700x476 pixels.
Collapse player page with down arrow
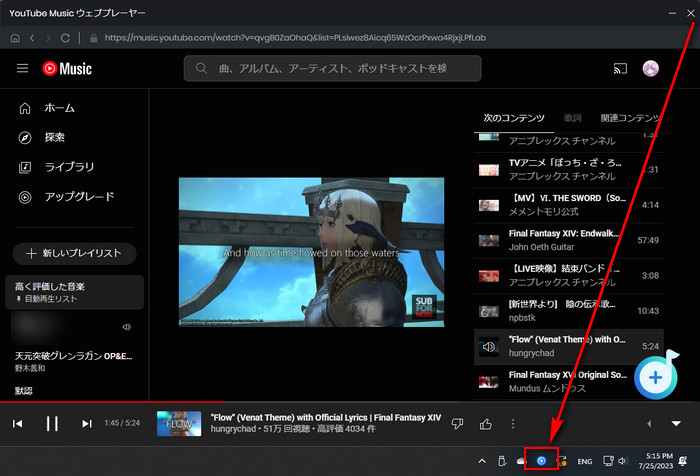click(676, 423)
